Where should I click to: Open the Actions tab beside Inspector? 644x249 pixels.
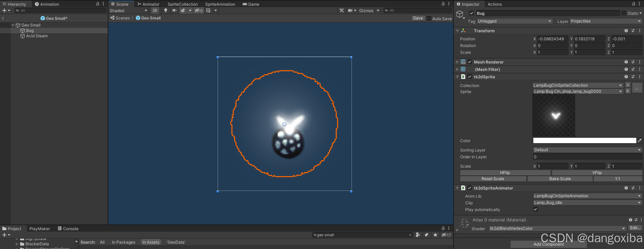(495, 4)
